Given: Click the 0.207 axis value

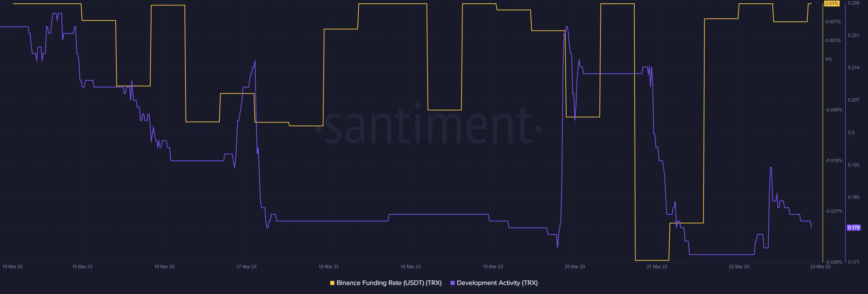Looking at the screenshot, I should pos(854,100).
